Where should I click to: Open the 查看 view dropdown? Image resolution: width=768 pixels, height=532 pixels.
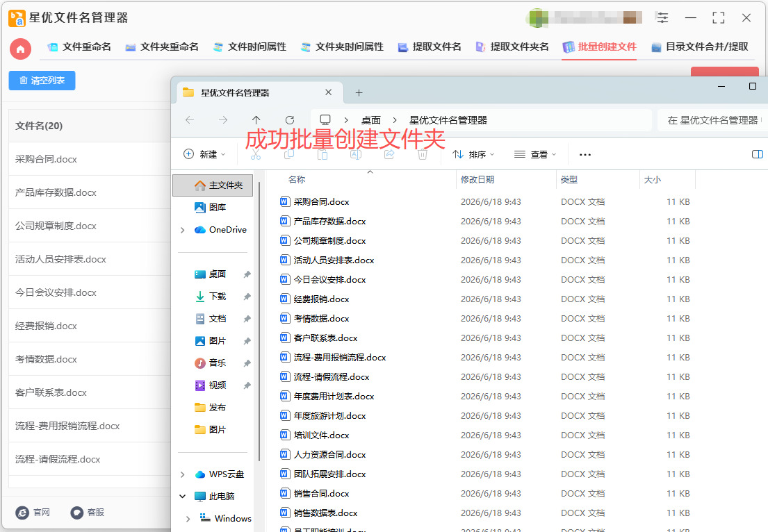(535, 155)
